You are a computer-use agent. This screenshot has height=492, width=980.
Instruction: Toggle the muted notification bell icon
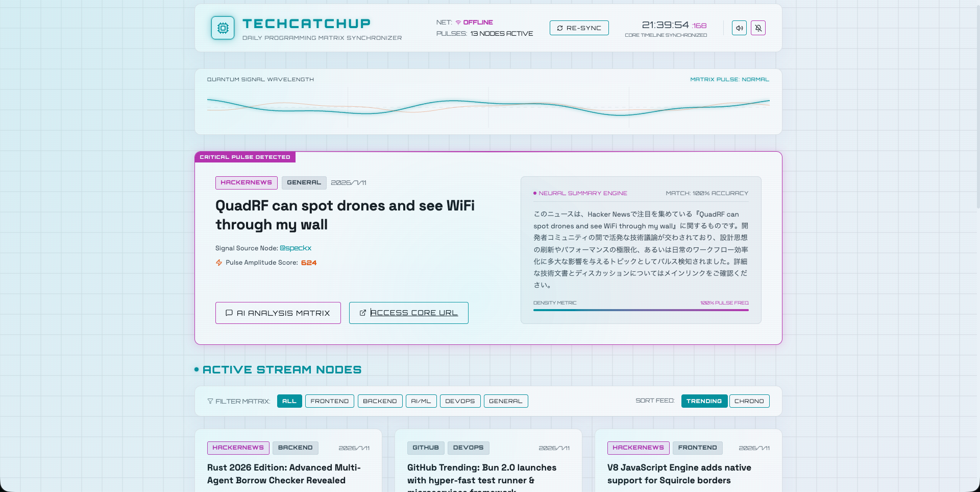(x=758, y=28)
